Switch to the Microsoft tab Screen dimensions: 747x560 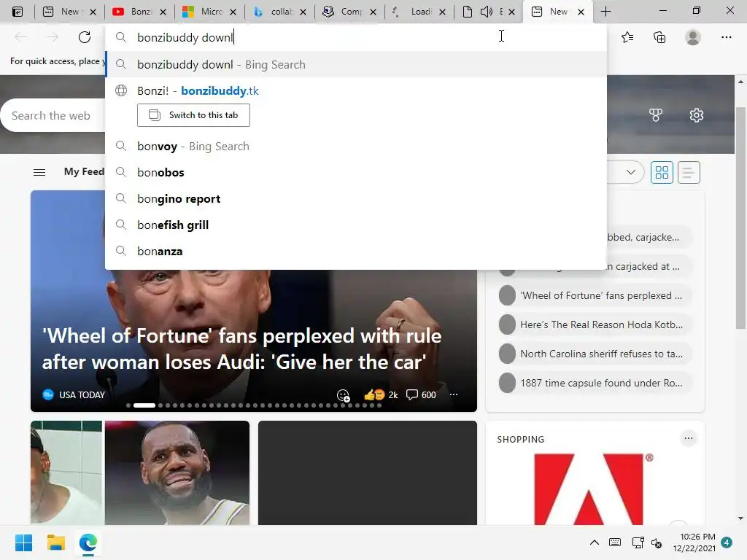(x=203, y=12)
